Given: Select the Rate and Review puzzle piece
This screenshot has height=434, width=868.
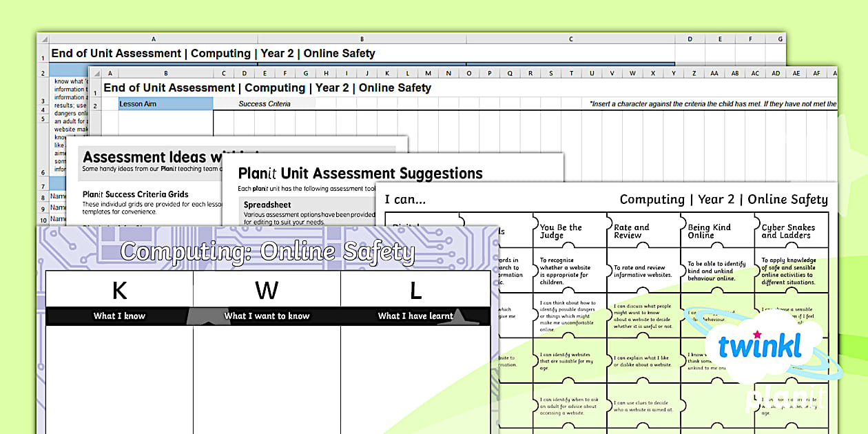Looking at the screenshot, I should point(643,231).
